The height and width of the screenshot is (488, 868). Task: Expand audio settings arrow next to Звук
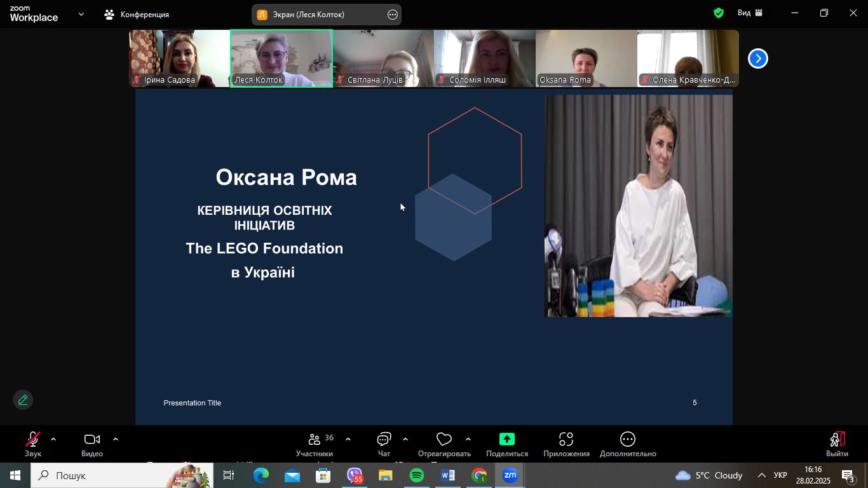(x=53, y=439)
